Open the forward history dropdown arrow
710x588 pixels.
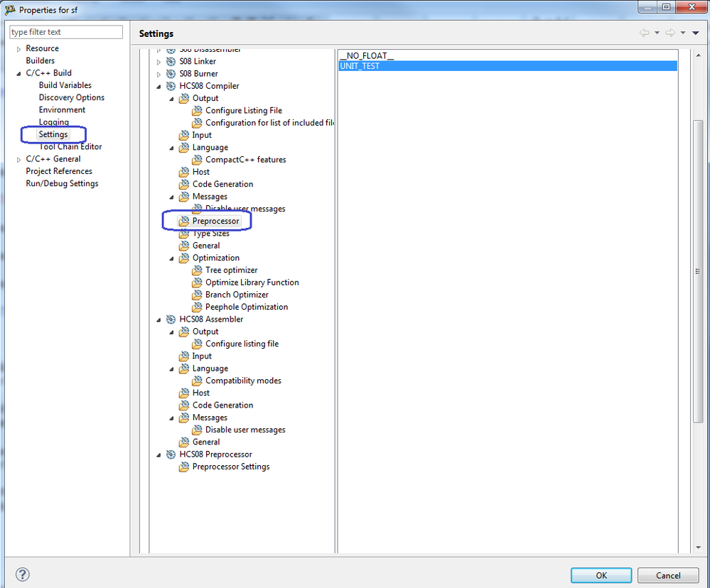click(683, 33)
